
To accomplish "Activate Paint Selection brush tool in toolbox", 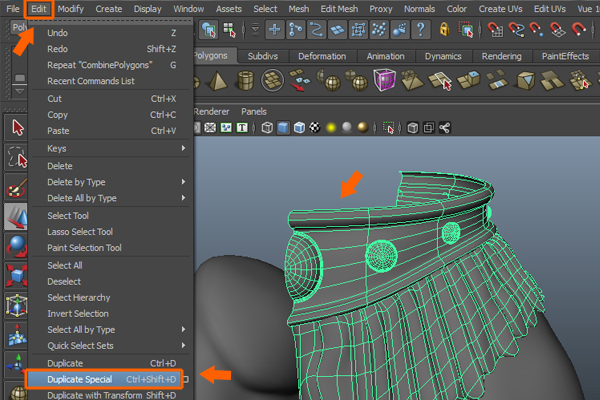I will (17, 187).
